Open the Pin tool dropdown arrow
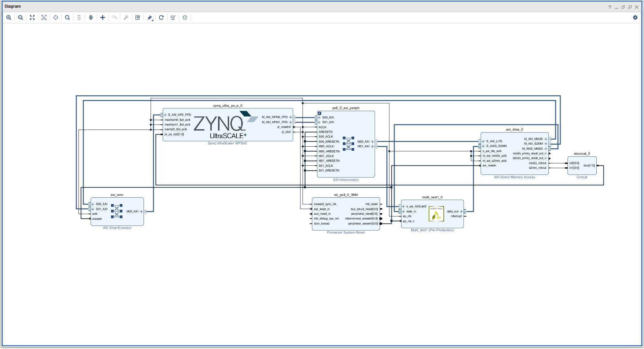This screenshot has width=644, height=349. click(153, 20)
